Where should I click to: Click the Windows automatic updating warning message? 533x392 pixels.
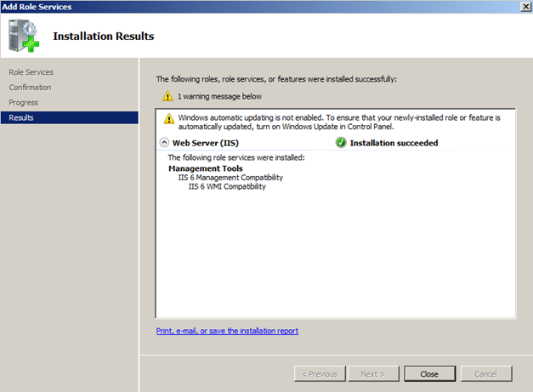tap(339, 122)
